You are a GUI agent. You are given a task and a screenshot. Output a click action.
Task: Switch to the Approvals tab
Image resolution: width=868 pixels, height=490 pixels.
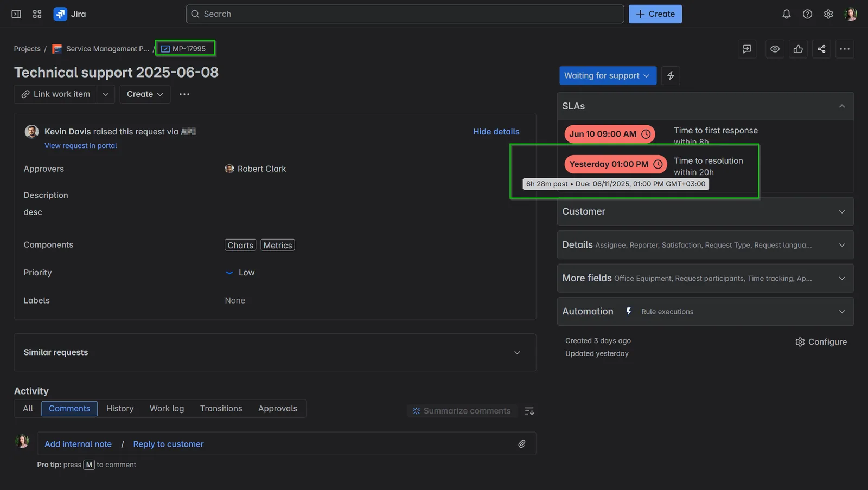278,409
